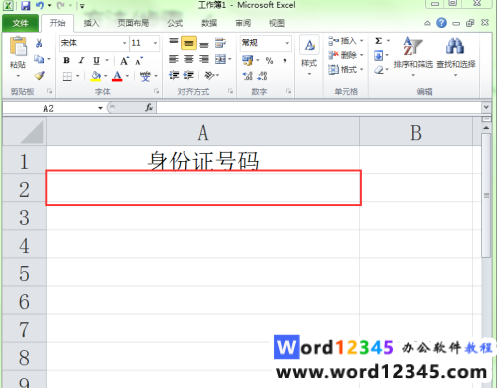Apply Comma style
The height and width of the screenshot is (388, 497).
pos(285,60)
